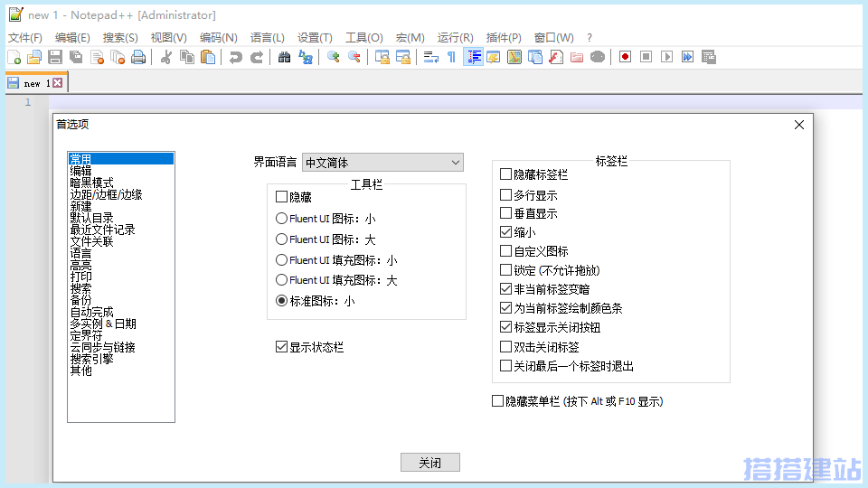
Task: Enable 隐藏标签栏 checkbox
Action: coord(505,174)
